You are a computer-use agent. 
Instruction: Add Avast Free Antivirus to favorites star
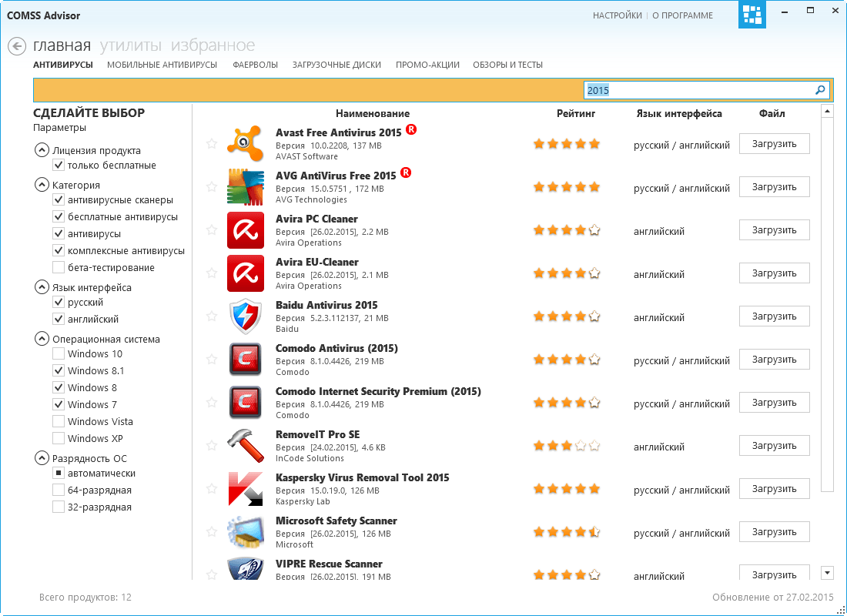click(211, 143)
